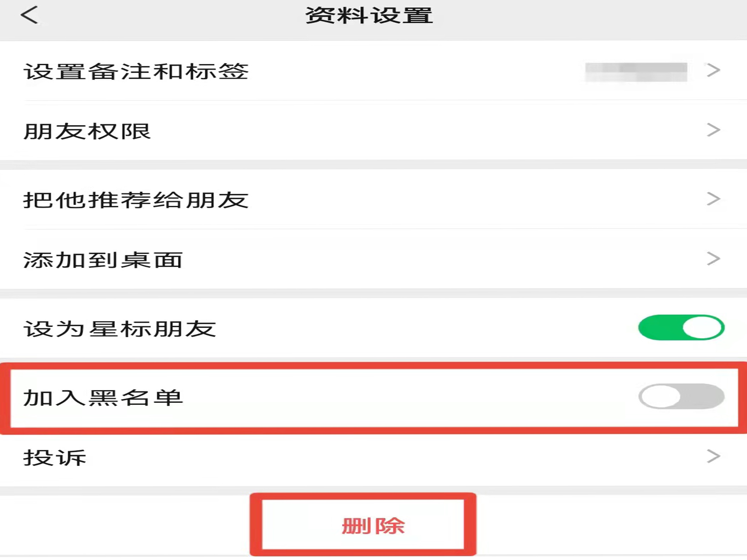Tap the 设为星标朋友 label

click(120, 329)
